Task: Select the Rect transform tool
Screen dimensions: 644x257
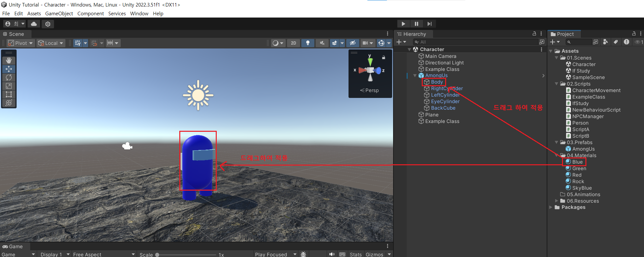Action: pos(9,94)
